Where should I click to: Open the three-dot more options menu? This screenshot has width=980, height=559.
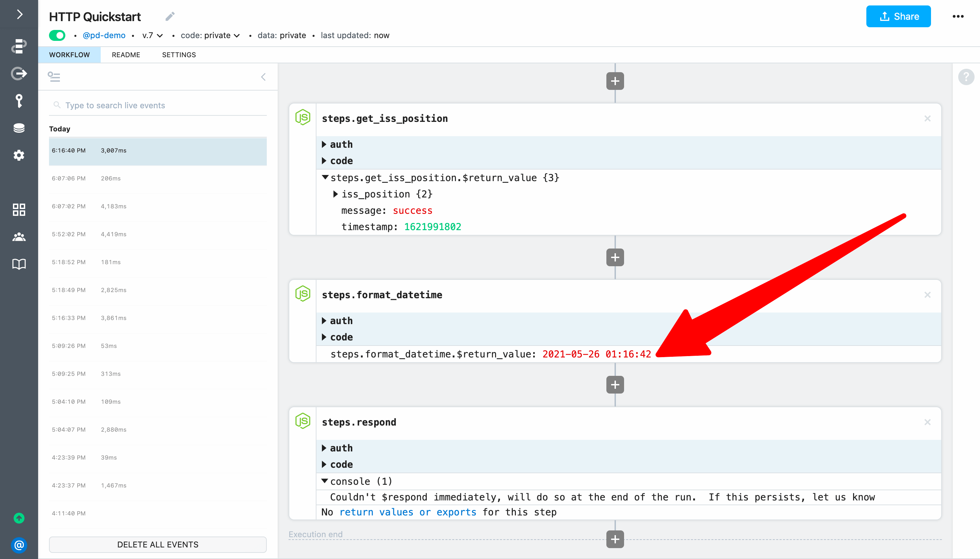(958, 16)
